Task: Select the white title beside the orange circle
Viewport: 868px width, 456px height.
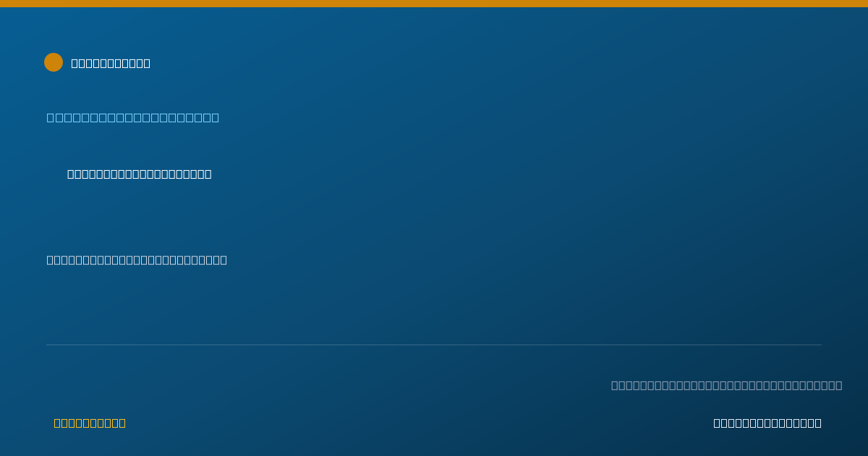Action: [111, 63]
